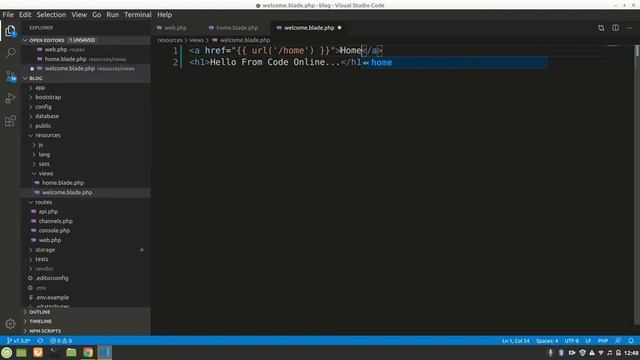Screen dimensions: 640x360
Task: Open notifications bell in status bar
Action: [x=631, y=340]
